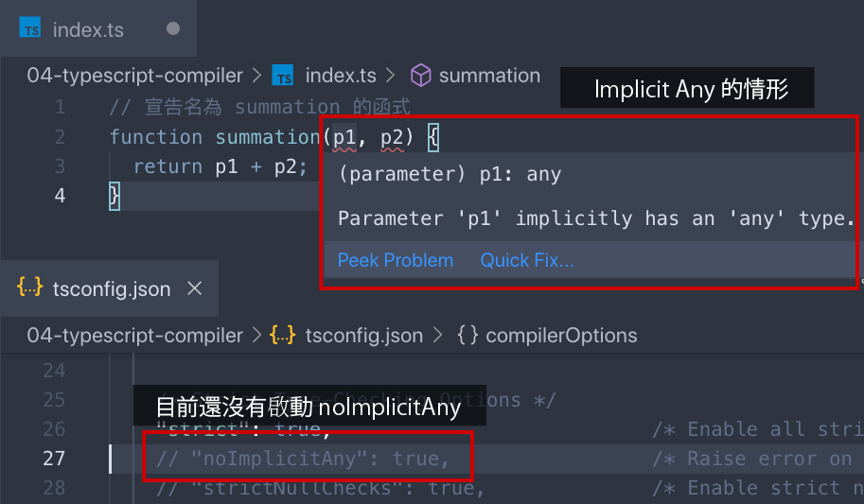Click the unsaved dot on index.ts tab
864x504 pixels.
(173, 28)
